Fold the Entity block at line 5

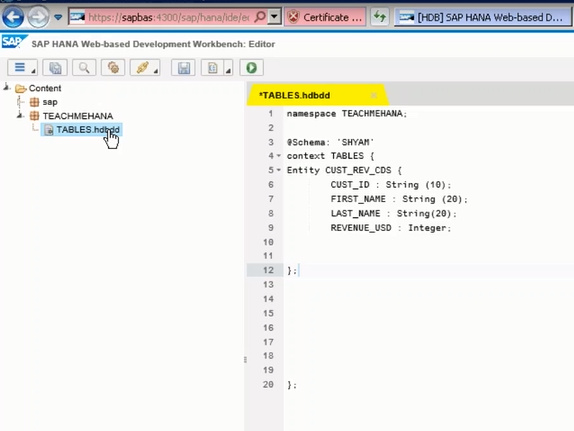pos(279,170)
